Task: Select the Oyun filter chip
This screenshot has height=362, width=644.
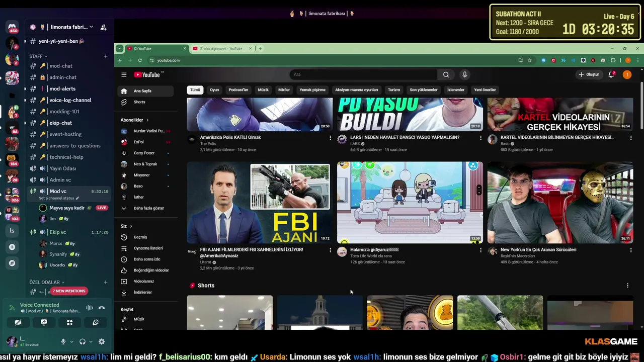Action: 214,90
